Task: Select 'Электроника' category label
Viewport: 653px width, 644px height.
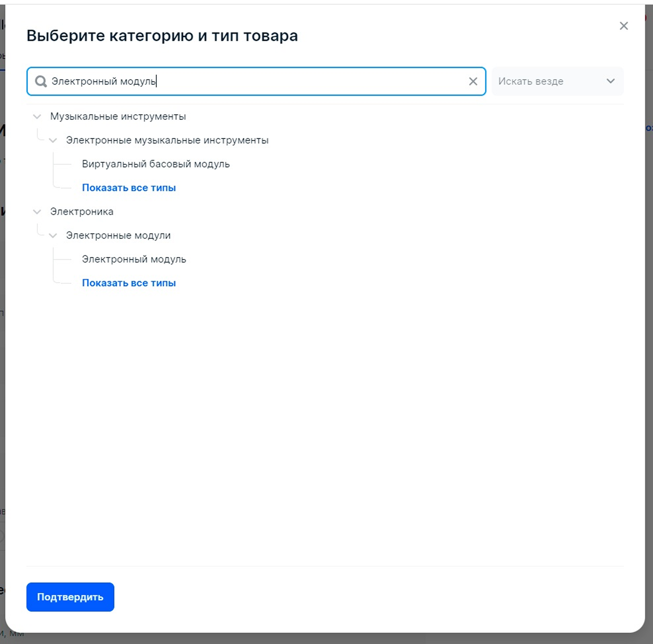Action: tap(82, 212)
